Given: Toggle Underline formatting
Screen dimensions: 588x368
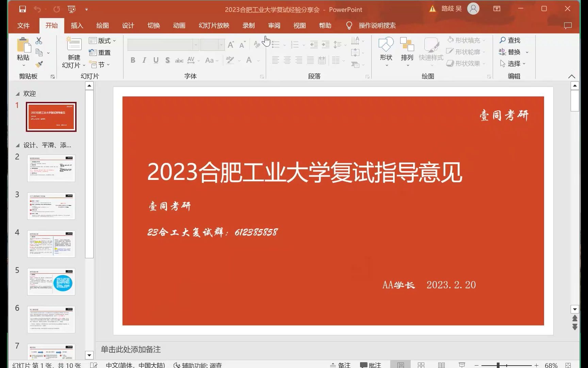Looking at the screenshot, I should tap(156, 60).
